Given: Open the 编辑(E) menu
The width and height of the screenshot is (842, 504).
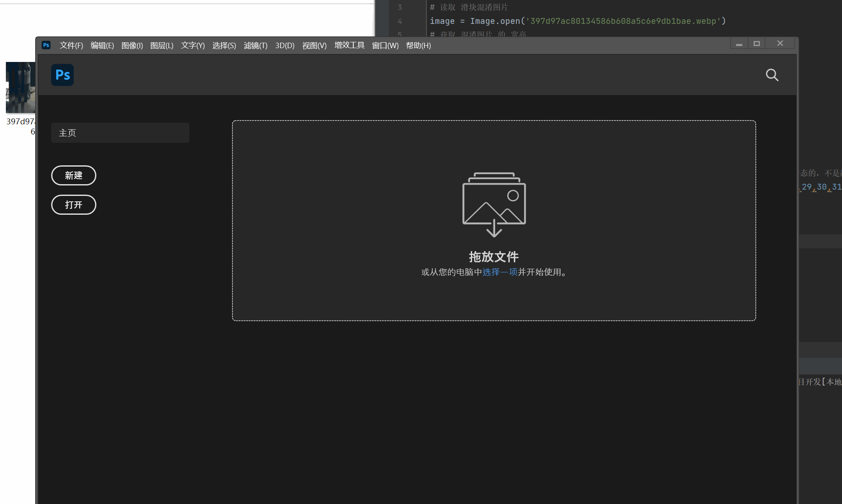Looking at the screenshot, I should coord(102,45).
